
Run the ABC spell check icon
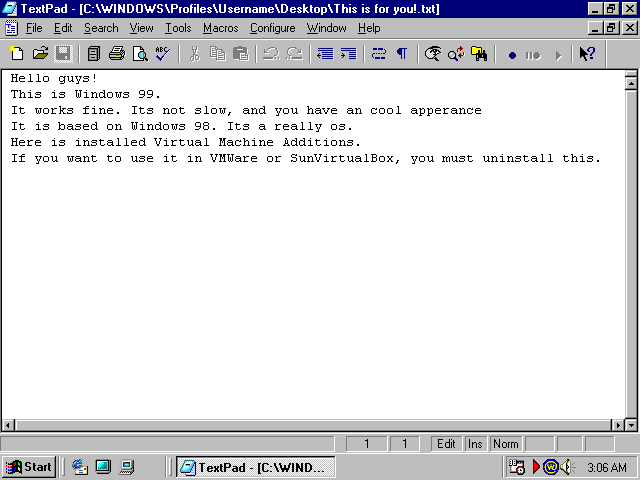click(x=163, y=53)
